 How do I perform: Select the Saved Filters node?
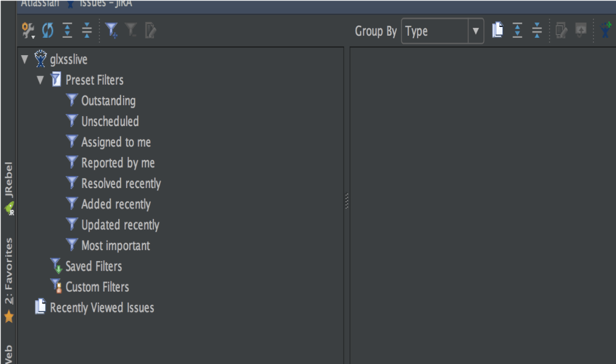point(93,266)
